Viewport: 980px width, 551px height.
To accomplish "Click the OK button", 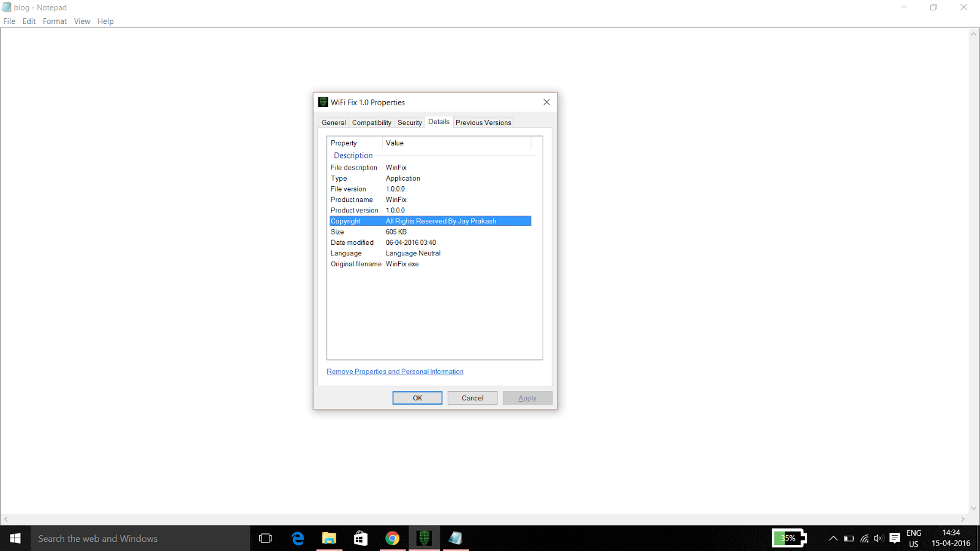I will point(417,398).
